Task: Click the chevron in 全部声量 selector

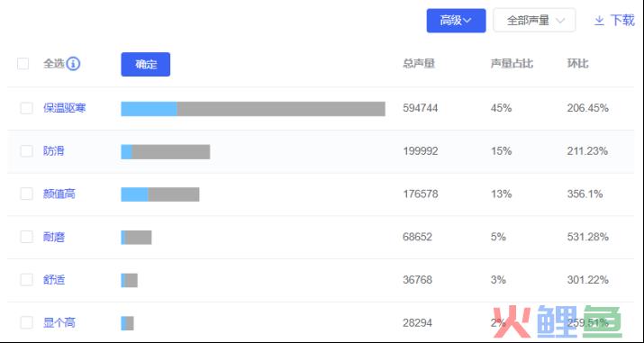Action: (x=560, y=21)
